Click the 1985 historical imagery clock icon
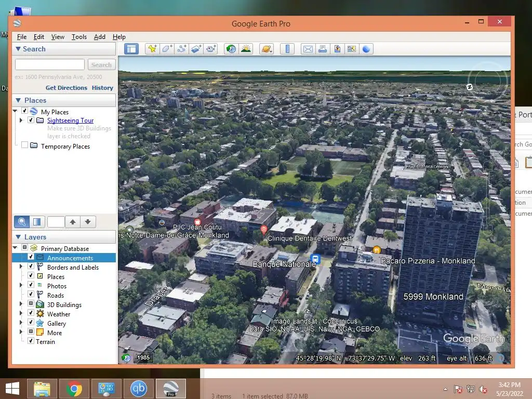The image size is (532, 399). [x=127, y=357]
